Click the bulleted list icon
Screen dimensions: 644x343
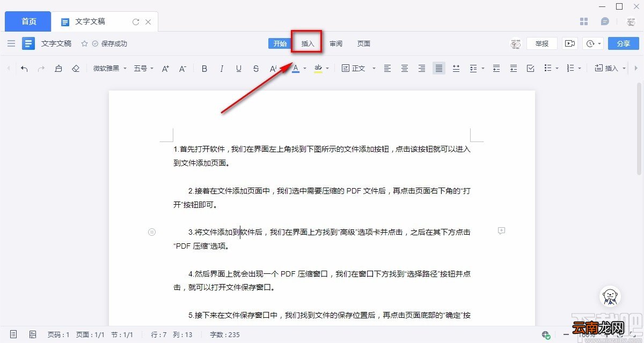pos(548,68)
